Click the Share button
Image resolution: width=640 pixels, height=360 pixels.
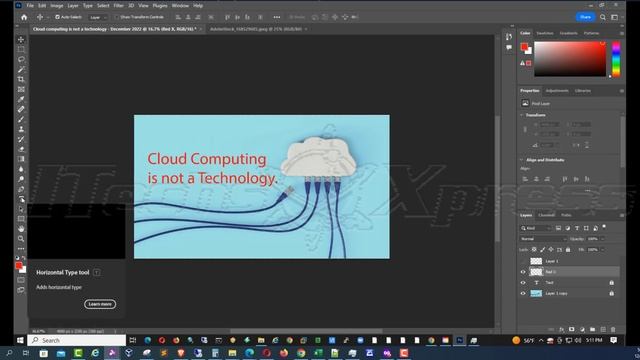point(585,17)
